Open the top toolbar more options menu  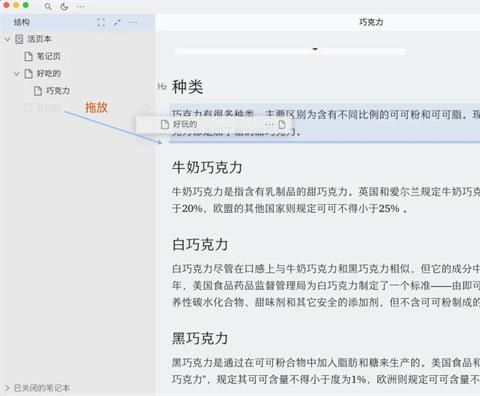point(80,6)
